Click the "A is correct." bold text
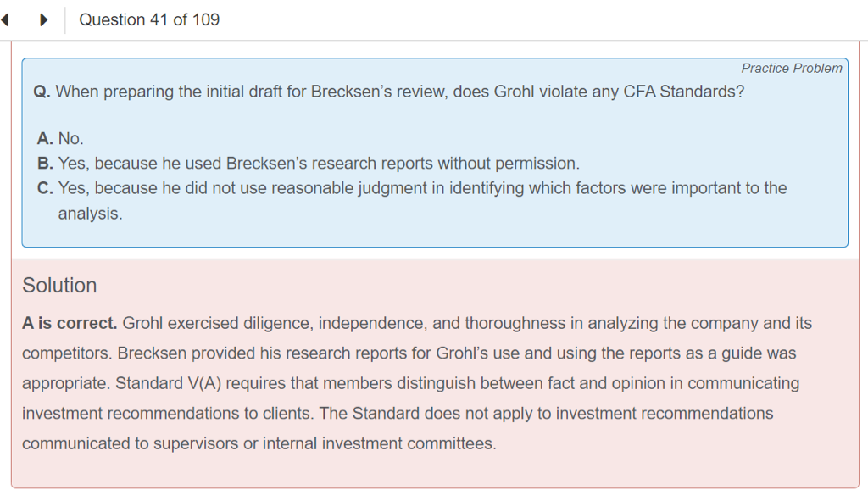The image size is (868, 501). 70,323
